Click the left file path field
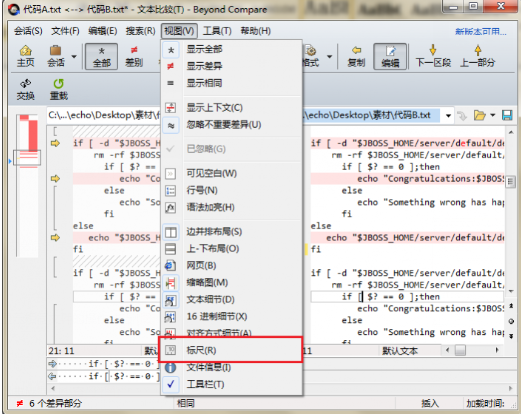The image size is (521, 415). click(x=104, y=115)
